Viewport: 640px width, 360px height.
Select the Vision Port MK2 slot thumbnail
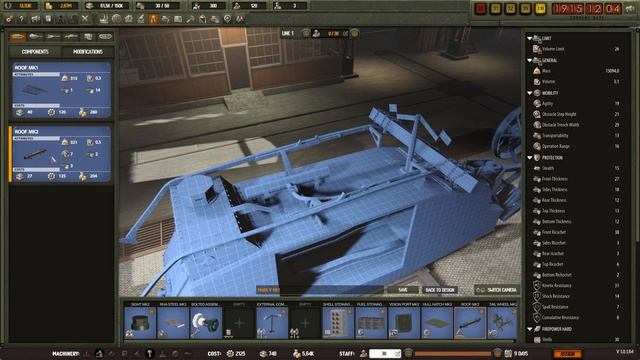tap(404, 323)
